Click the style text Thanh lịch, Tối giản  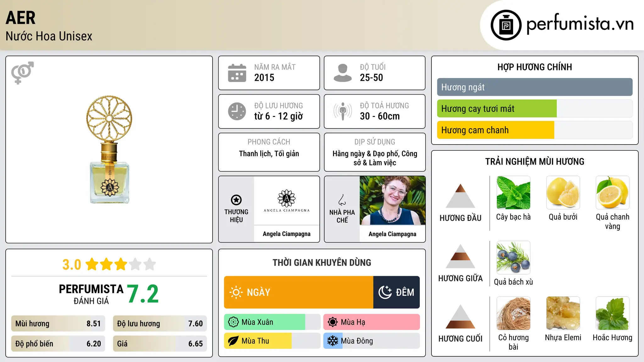269,154
